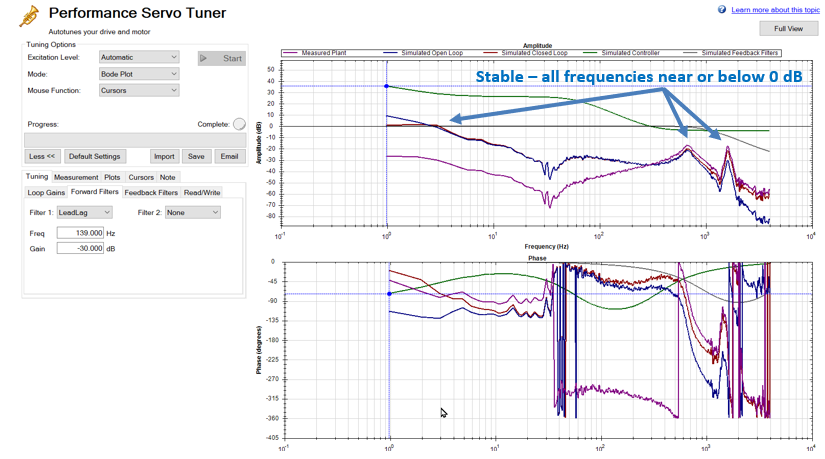The width and height of the screenshot is (825, 459).
Task: Click the Tuning Options group label
Action: (x=51, y=44)
